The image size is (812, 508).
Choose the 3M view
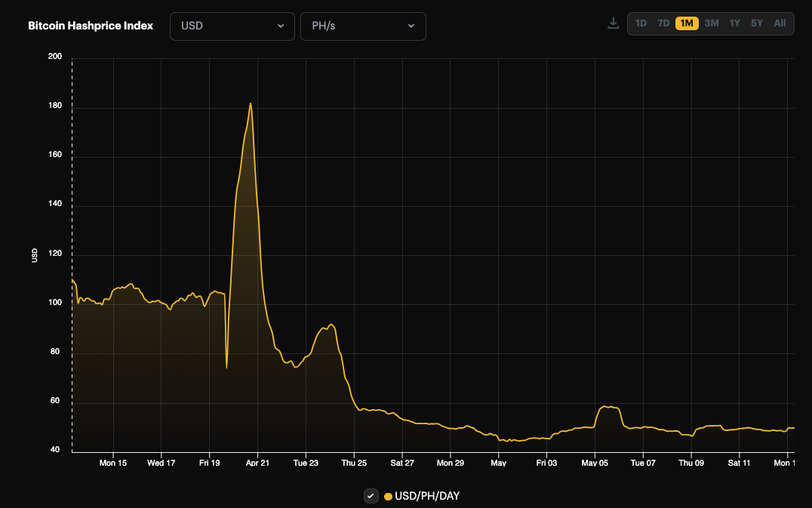point(710,23)
